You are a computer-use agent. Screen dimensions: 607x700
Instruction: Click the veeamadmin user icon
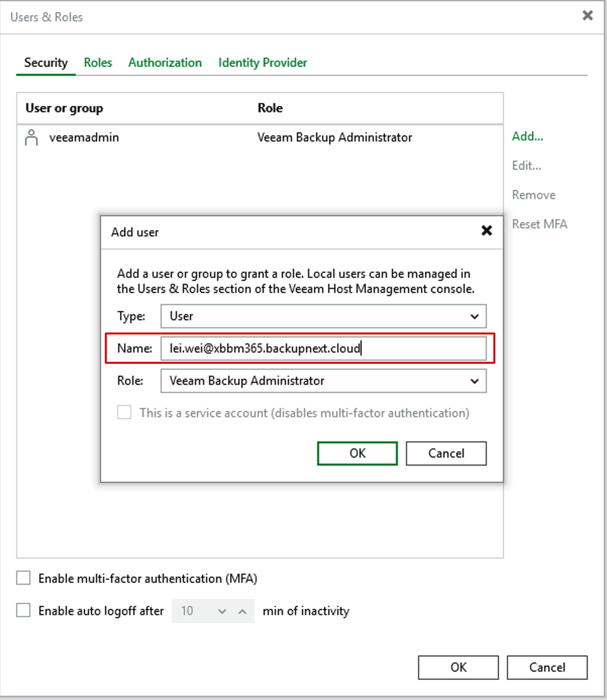coord(31,137)
